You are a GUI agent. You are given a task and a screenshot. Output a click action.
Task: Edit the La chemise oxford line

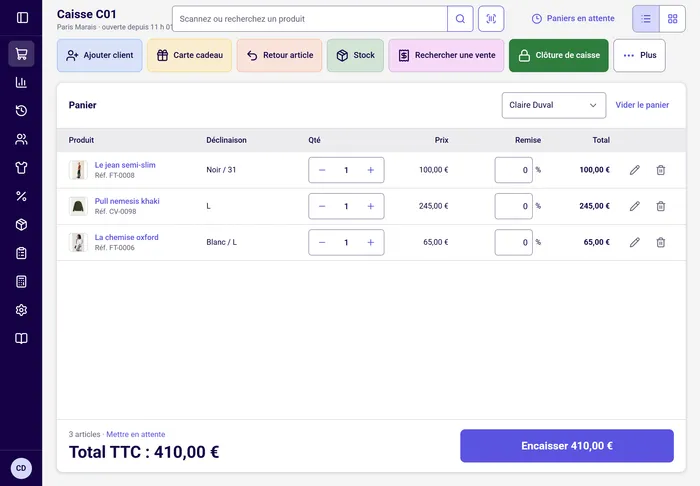pyautogui.click(x=635, y=242)
